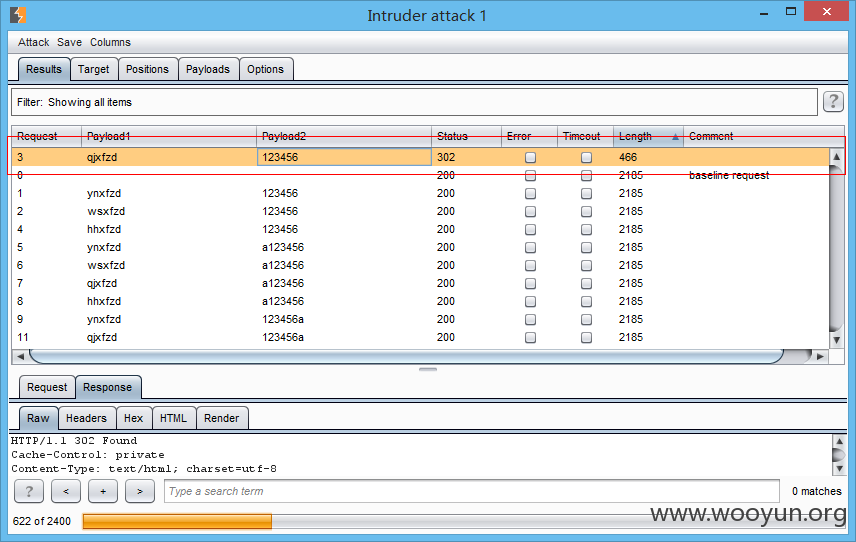Sort by the Payload1 column header
856x542 pixels.
point(169,136)
